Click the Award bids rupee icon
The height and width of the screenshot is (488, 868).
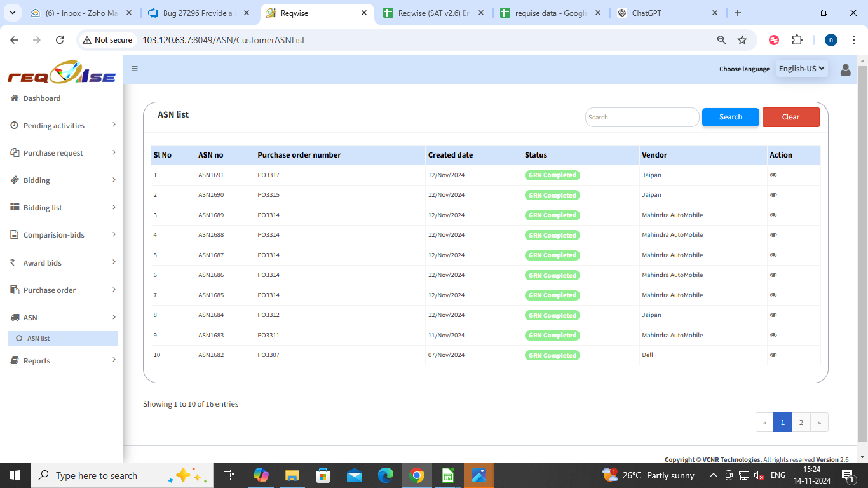point(13,262)
